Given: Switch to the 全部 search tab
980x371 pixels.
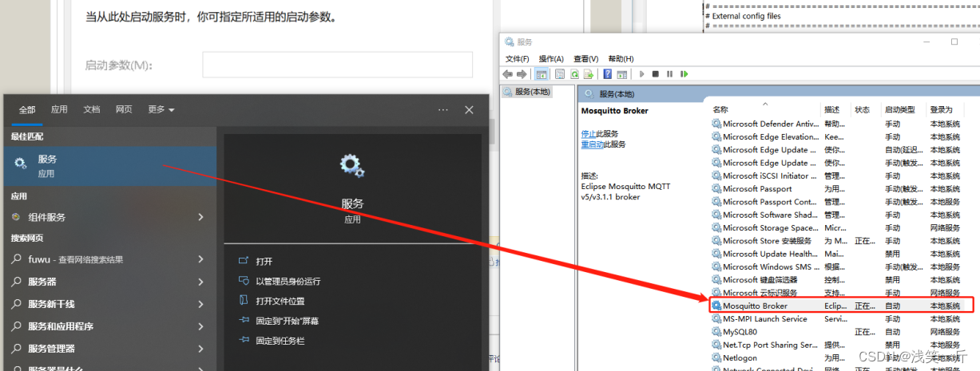Looking at the screenshot, I should pyautogui.click(x=27, y=109).
